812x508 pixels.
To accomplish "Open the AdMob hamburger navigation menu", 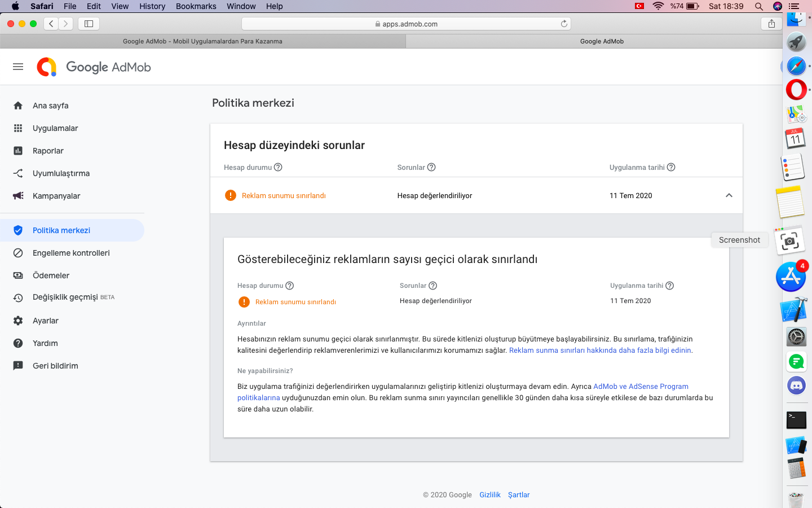I will point(18,67).
